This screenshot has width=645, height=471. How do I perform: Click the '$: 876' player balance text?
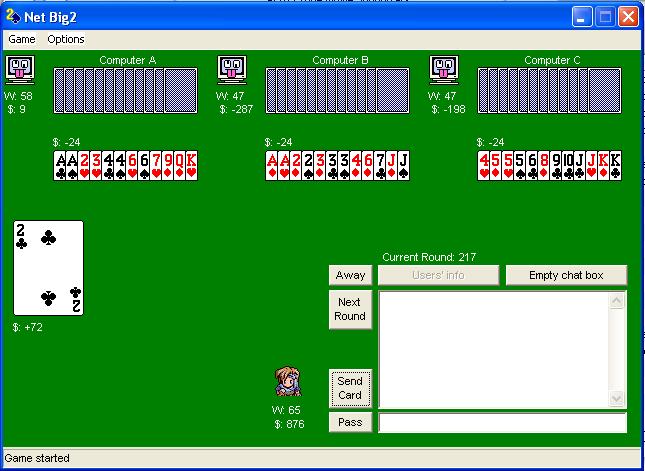coord(290,424)
